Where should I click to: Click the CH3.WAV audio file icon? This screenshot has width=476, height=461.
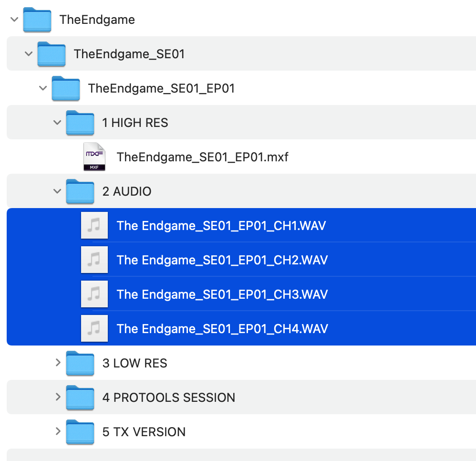pyautogui.click(x=94, y=294)
